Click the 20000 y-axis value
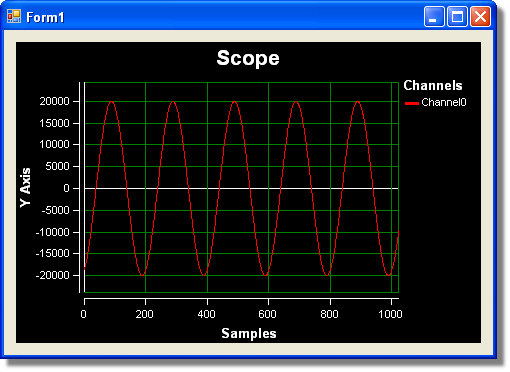The height and width of the screenshot is (372, 510). coord(54,101)
